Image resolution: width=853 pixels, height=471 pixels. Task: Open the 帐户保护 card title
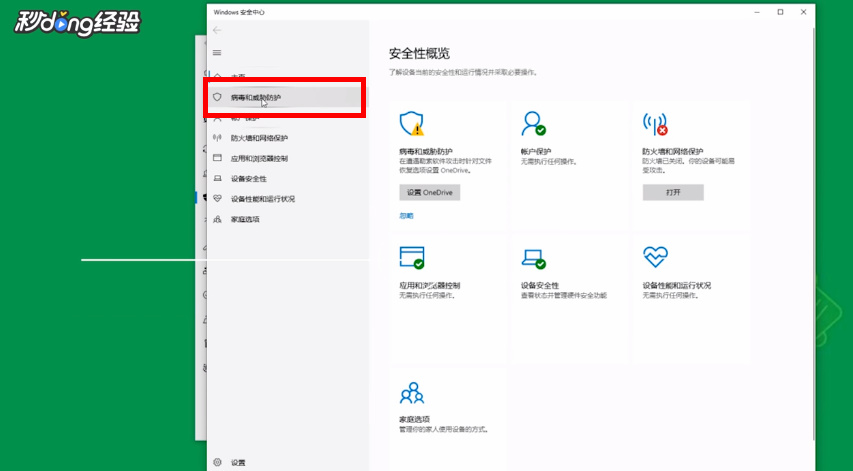(536, 152)
